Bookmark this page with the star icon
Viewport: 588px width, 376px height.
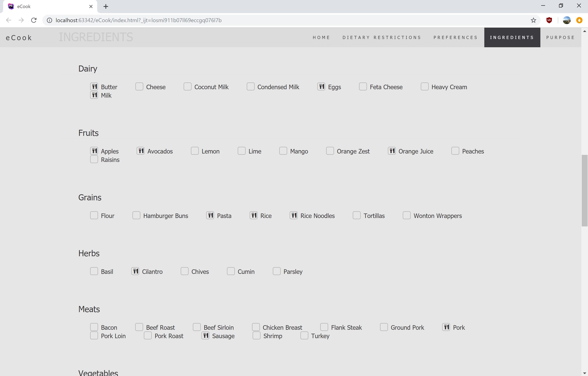pyautogui.click(x=533, y=20)
